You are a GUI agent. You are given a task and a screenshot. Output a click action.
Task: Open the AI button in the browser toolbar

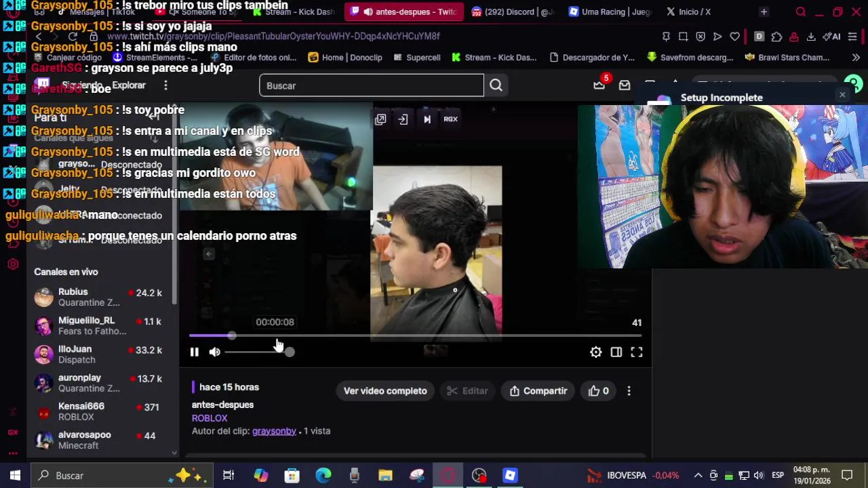click(831, 37)
